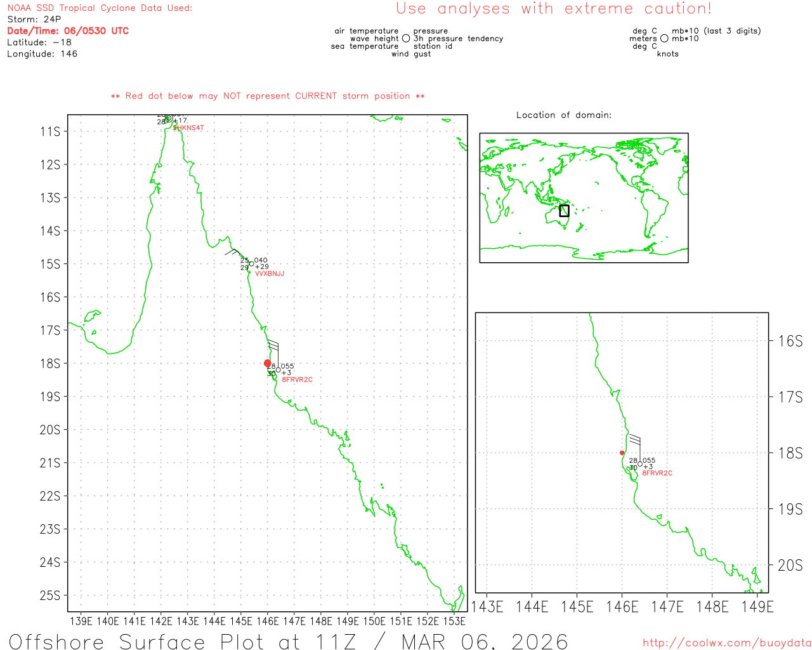This screenshot has height=650, width=812.
Task: Click the 'mb*10 (last 3 digits)' units label
Action: pos(716,31)
